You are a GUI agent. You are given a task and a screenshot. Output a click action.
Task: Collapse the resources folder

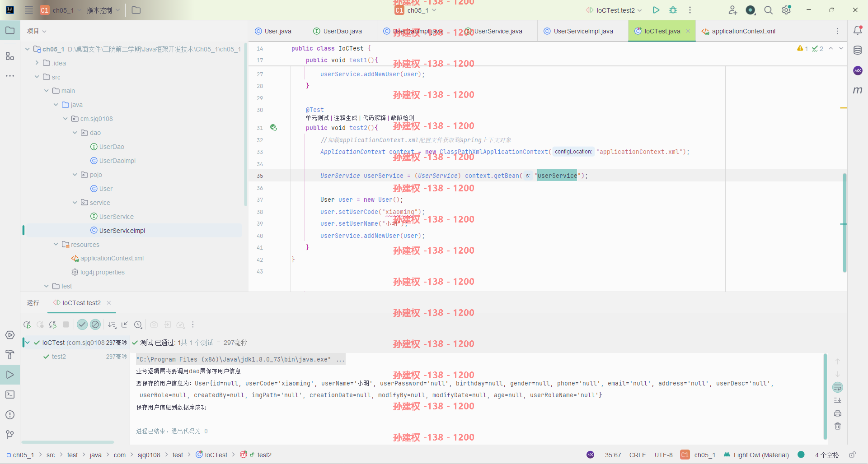coord(56,244)
